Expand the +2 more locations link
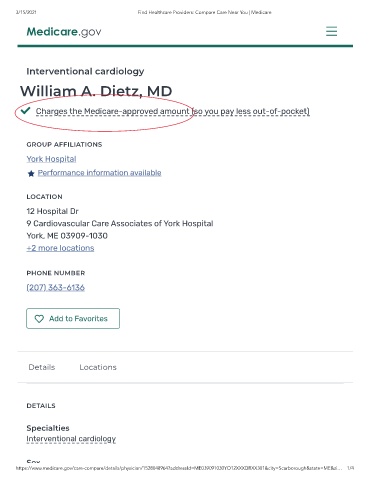The image size is (370, 480). coord(60,248)
